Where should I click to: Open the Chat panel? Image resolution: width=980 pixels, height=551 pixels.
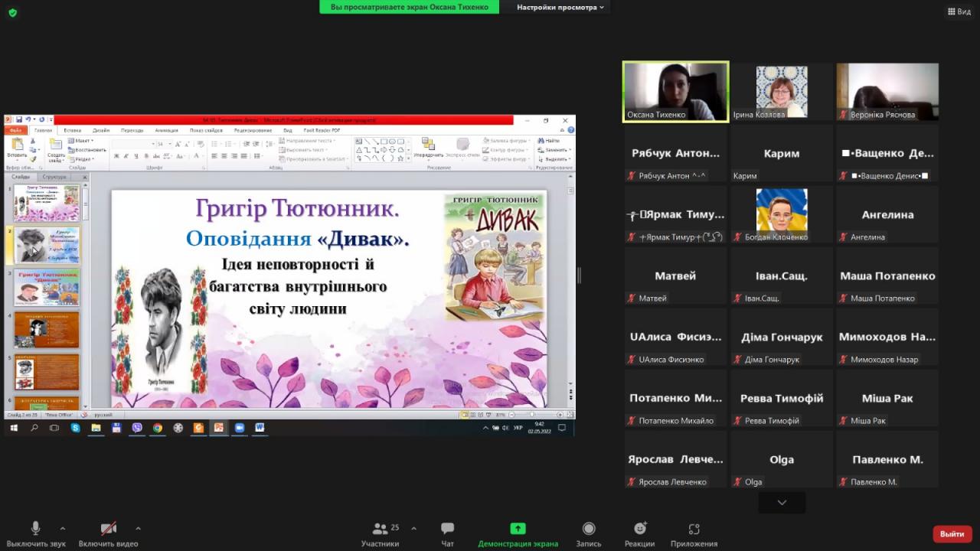point(448,529)
